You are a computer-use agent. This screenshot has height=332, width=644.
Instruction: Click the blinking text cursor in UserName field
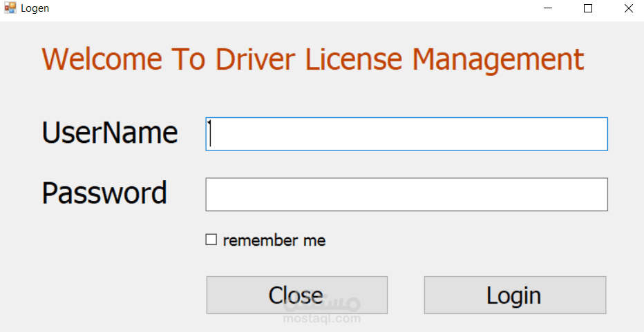tap(211, 134)
